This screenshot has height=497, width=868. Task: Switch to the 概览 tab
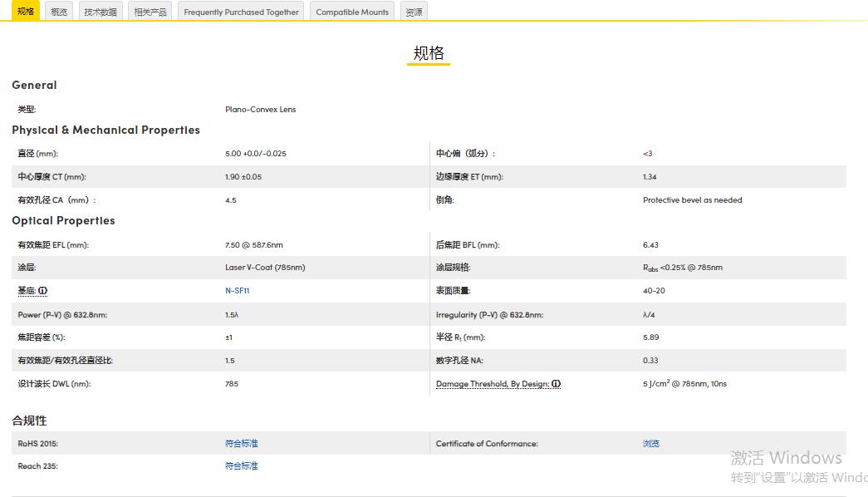pyautogui.click(x=57, y=12)
